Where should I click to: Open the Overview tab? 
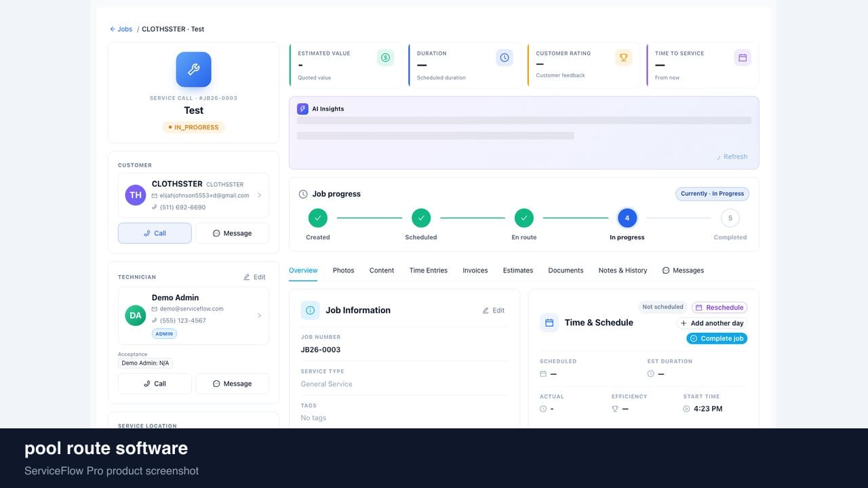[303, 270]
